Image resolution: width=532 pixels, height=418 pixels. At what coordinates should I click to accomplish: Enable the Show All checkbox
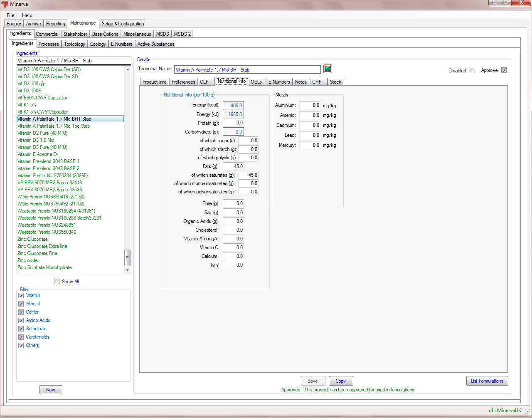(57, 282)
